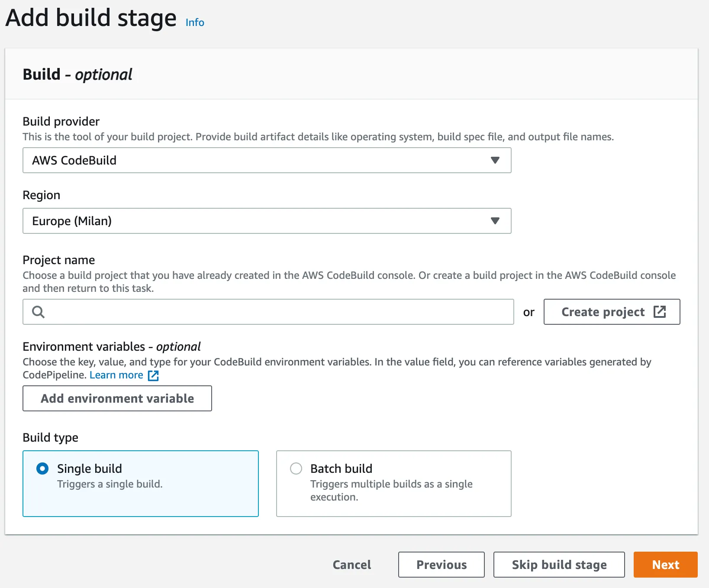Go back with the Previous button
The height and width of the screenshot is (588, 709).
442,565
